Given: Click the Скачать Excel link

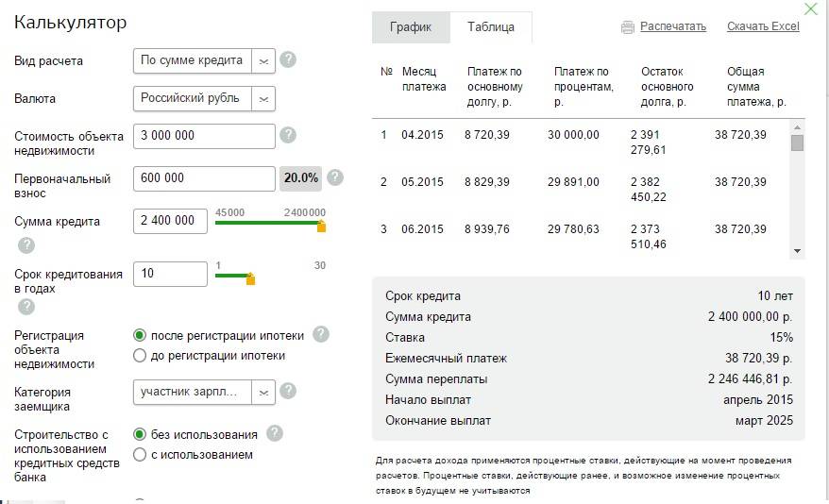Looking at the screenshot, I should coord(763,26).
